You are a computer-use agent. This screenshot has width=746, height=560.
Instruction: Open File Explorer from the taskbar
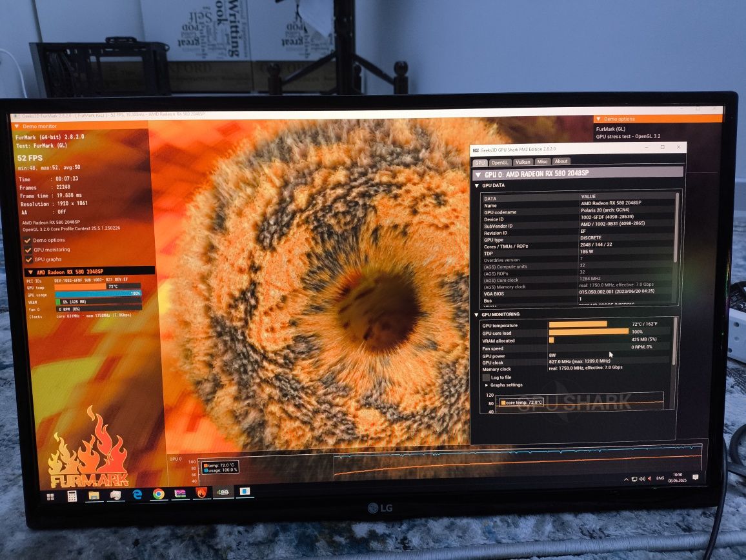(94, 495)
